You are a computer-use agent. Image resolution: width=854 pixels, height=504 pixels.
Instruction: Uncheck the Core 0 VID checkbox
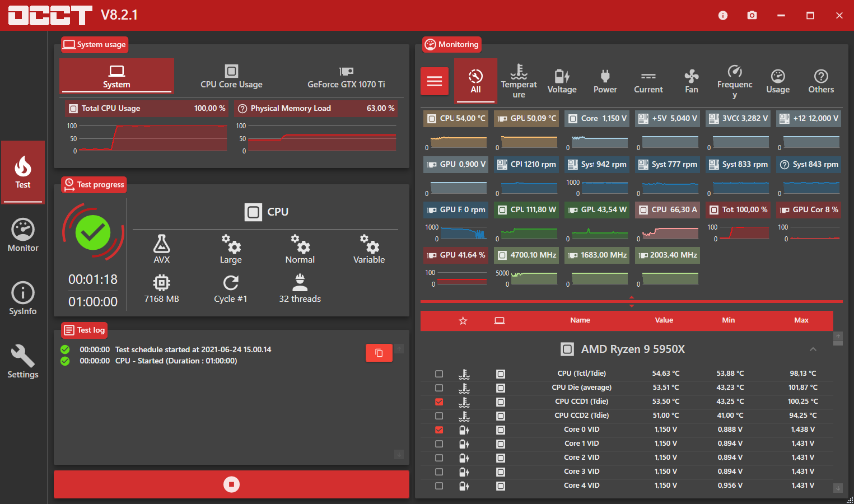pos(439,430)
